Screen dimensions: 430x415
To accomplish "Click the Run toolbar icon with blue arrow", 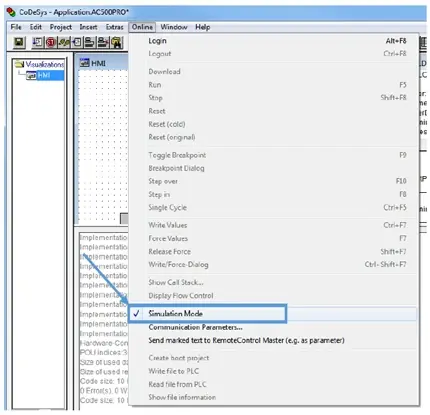I will tap(38, 42).
